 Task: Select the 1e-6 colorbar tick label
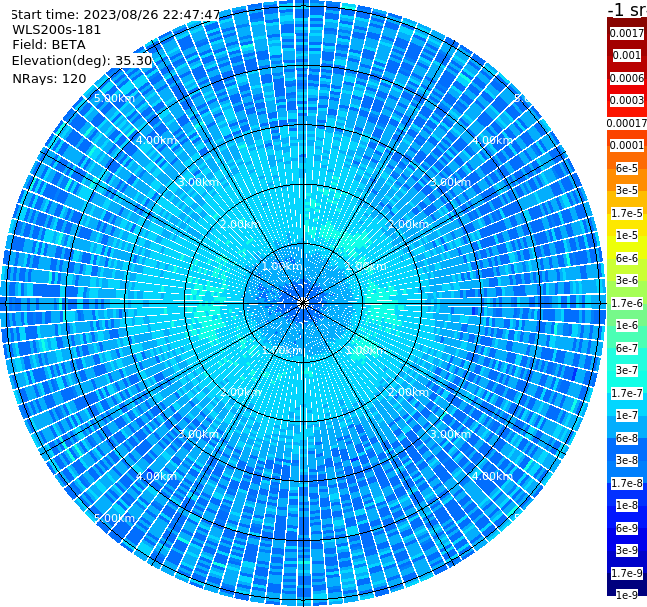[x=627, y=325]
